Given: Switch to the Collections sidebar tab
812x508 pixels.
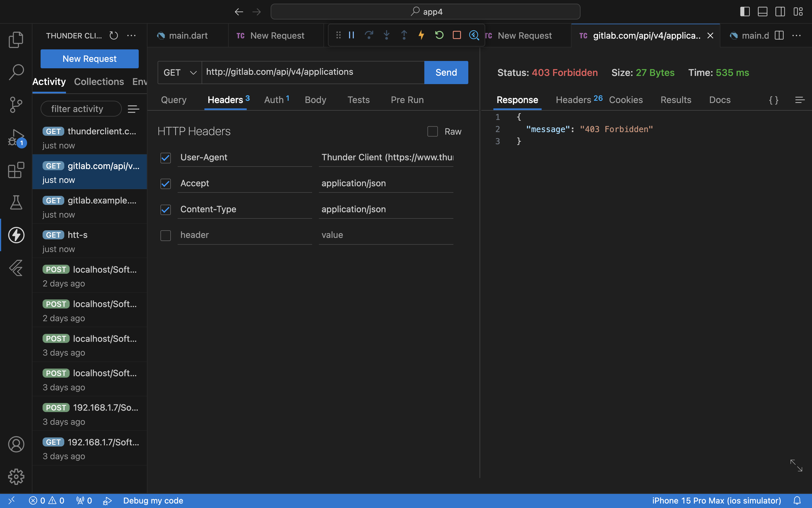Looking at the screenshot, I should point(99,82).
